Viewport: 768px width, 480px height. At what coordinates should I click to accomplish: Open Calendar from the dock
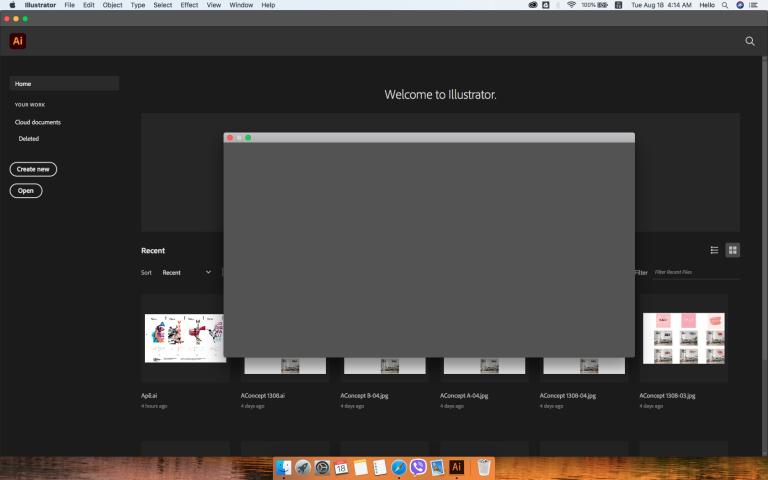coord(341,467)
